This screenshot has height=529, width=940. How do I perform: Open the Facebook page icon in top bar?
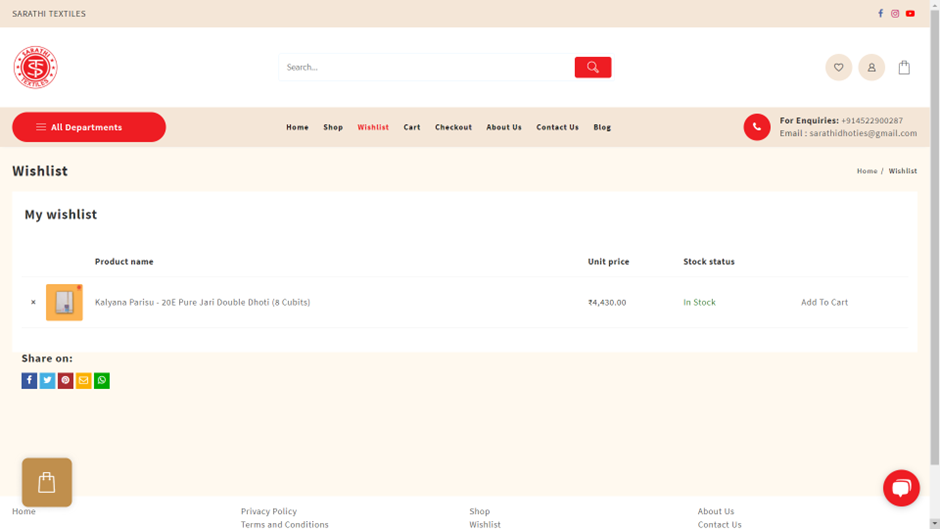(880, 13)
